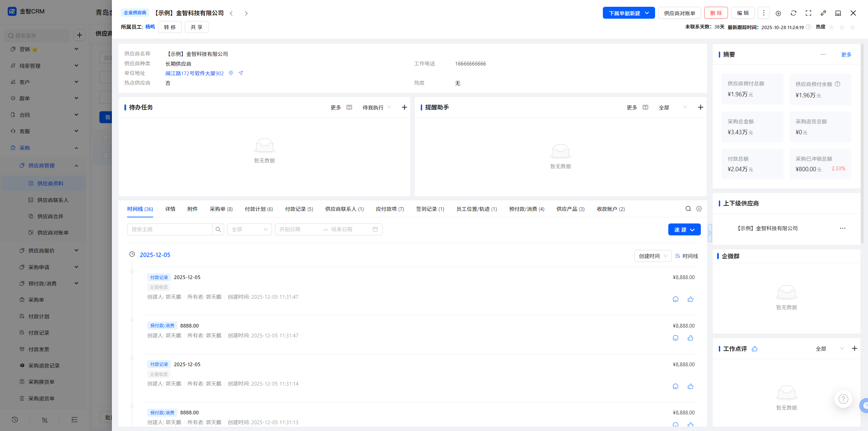Open the 创建时间 sort dropdown
The height and width of the screenshot is (431, 868).
[653, 256]
